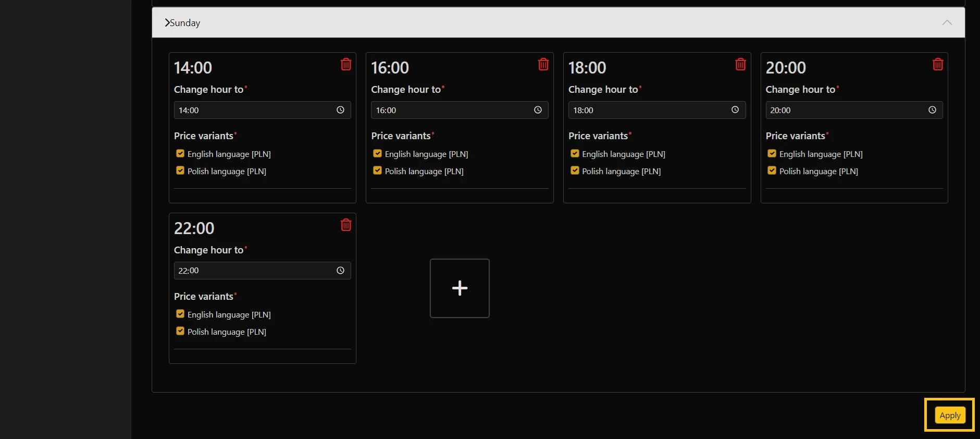980x439 pixels.
Task: Add a new time slot
Action: (x=460, y=288)
